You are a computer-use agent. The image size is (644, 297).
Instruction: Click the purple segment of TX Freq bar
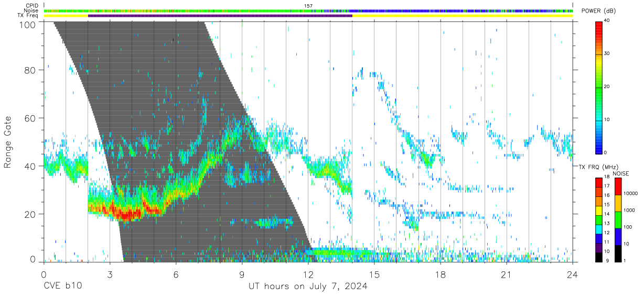click(220, 16)
